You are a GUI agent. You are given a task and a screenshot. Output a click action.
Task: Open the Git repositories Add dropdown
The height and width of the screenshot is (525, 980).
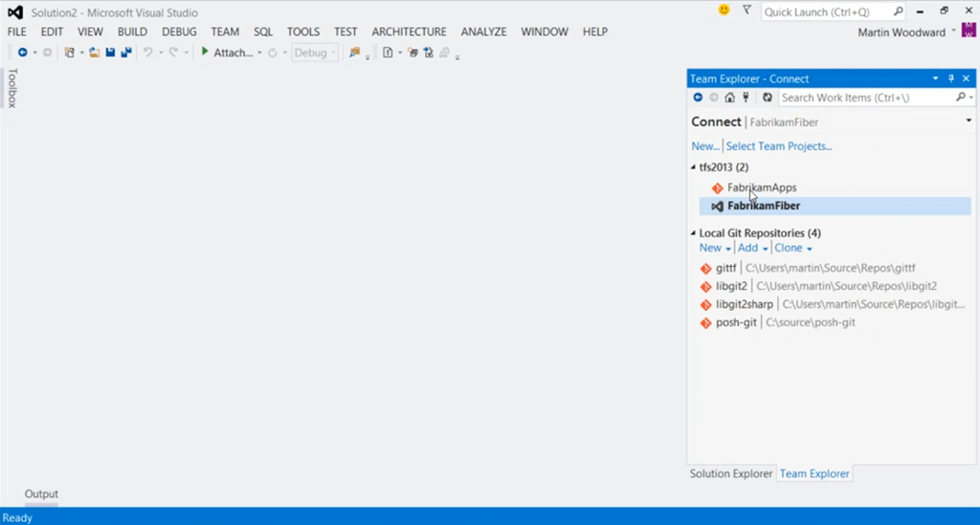(752, 248)
